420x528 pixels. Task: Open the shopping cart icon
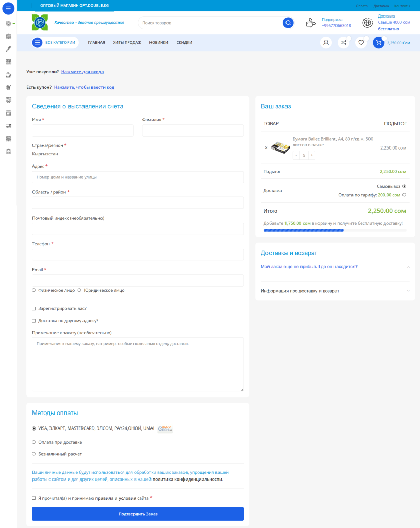[379, 43]
